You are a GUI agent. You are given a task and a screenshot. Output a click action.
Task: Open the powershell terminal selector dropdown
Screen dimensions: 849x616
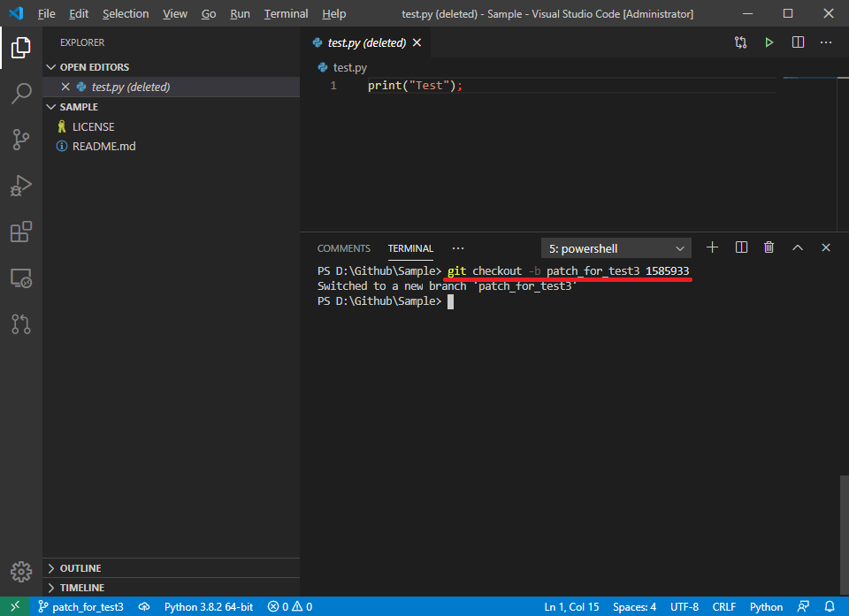tap(616, 248)
